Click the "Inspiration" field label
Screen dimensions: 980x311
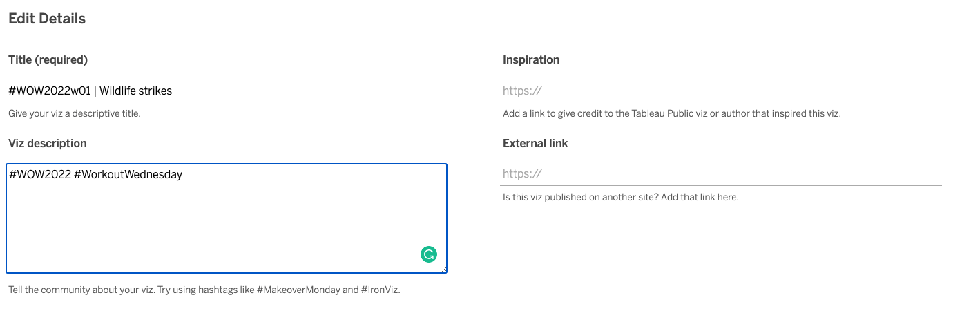(x=531, y=60)
